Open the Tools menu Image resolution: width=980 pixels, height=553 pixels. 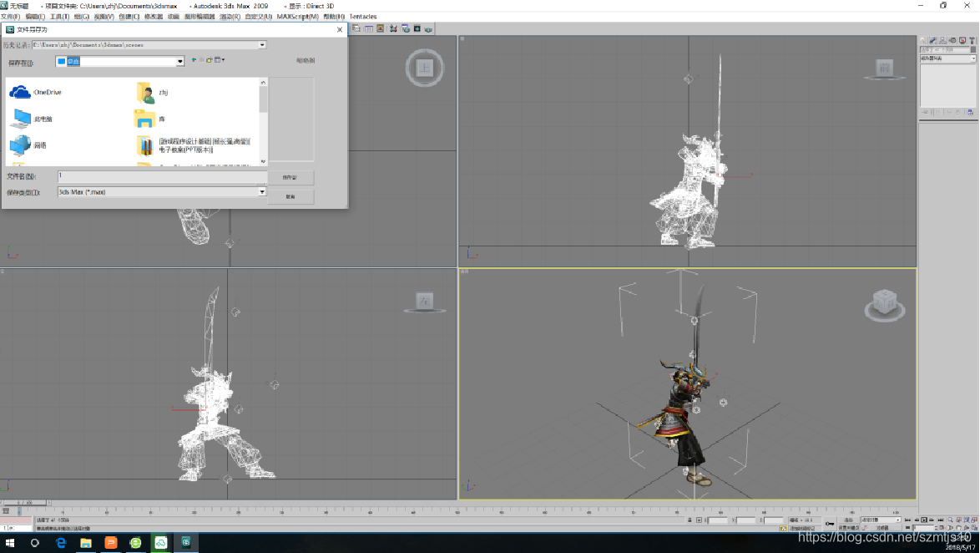59,17
